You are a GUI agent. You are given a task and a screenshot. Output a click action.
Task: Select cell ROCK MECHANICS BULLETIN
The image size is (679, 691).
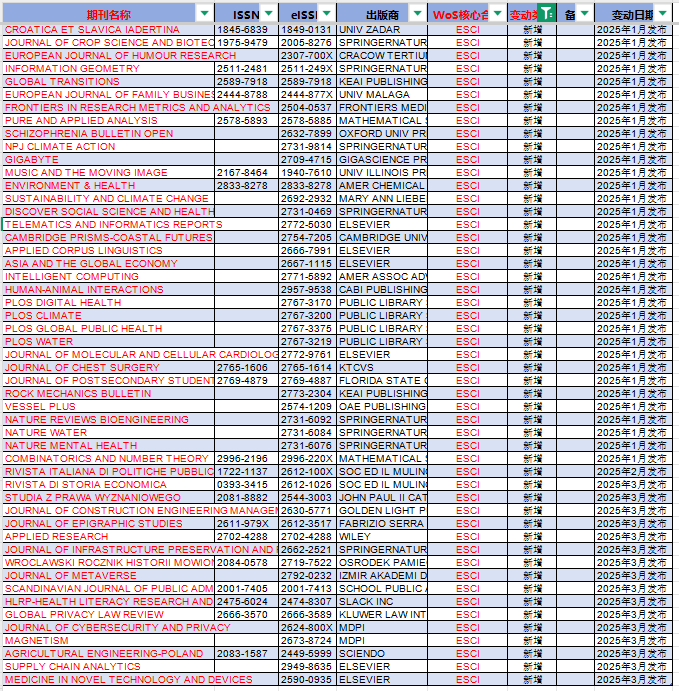click(108, 394)
